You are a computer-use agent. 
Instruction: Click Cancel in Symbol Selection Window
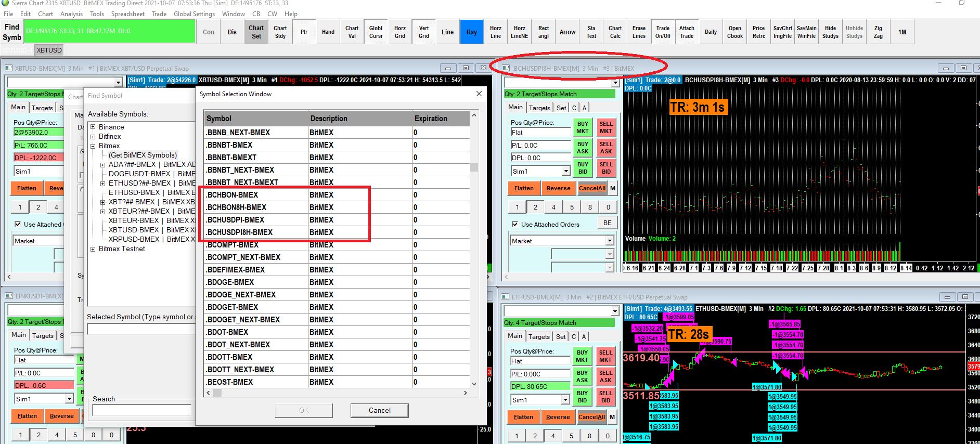tap(379, 411)
